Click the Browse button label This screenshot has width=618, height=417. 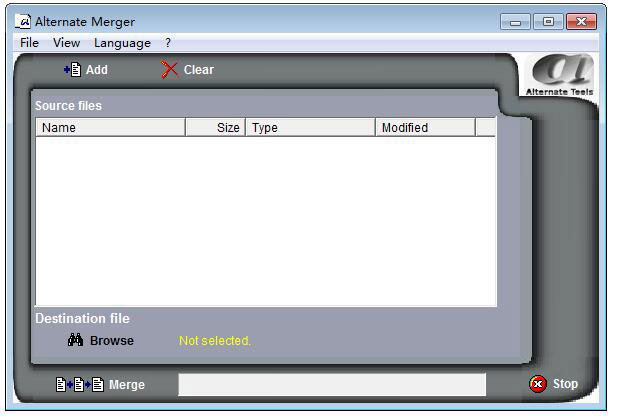coord(112,341)
